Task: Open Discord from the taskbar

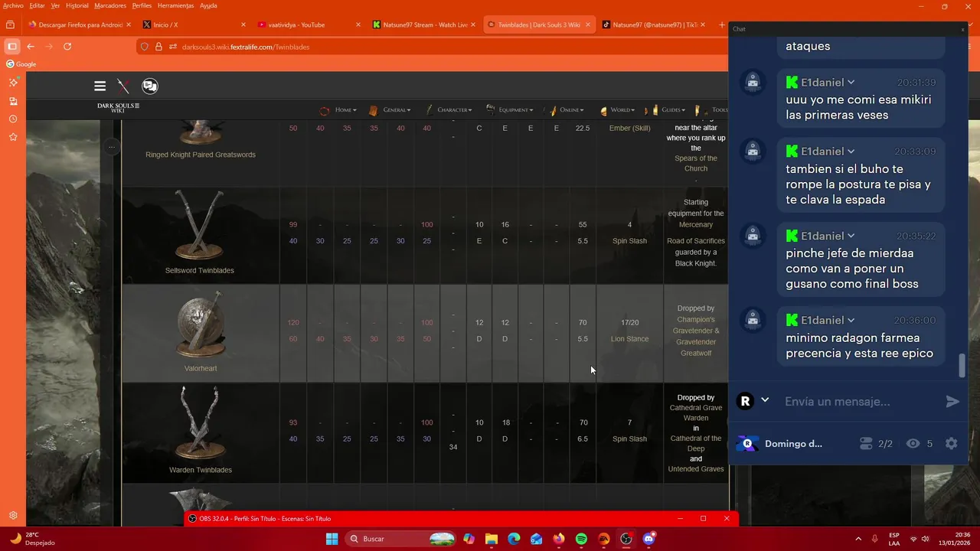Action: [649, 539]
